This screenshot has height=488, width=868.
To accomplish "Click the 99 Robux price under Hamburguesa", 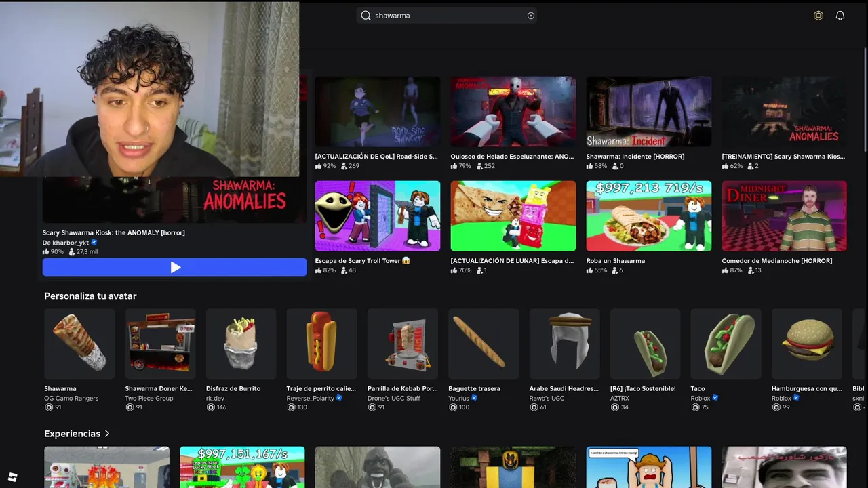I will pyautogui.click(x=781, y=407).
